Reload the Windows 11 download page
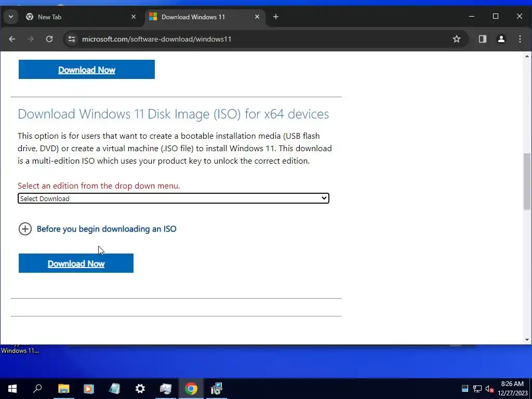The image size is (532, 399). coord(49,39)
